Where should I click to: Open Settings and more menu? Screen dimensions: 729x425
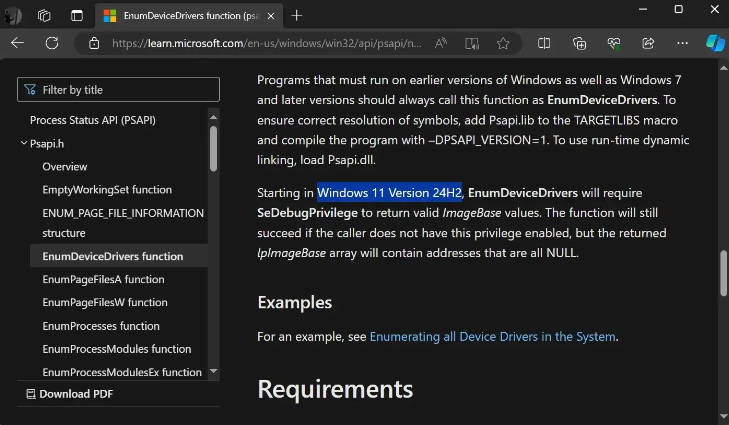click(683, 43)
